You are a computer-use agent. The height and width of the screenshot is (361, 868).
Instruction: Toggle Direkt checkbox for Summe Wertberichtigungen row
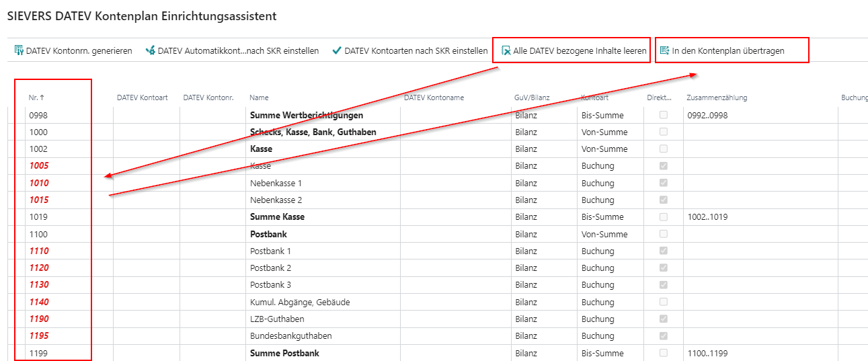coord(664,115)
